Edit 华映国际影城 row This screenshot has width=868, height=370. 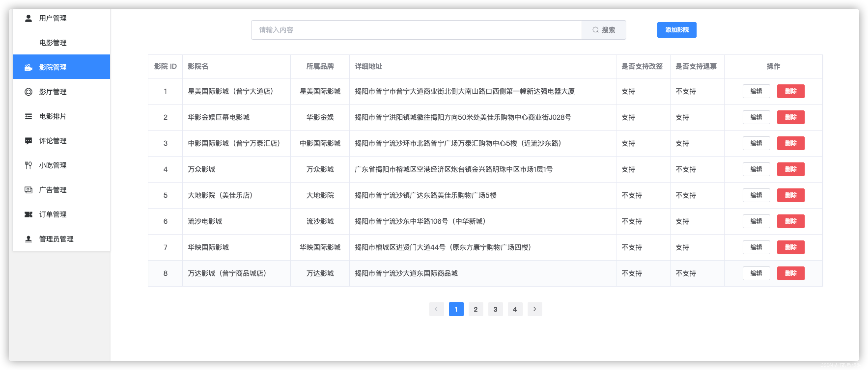pos(756,247)
